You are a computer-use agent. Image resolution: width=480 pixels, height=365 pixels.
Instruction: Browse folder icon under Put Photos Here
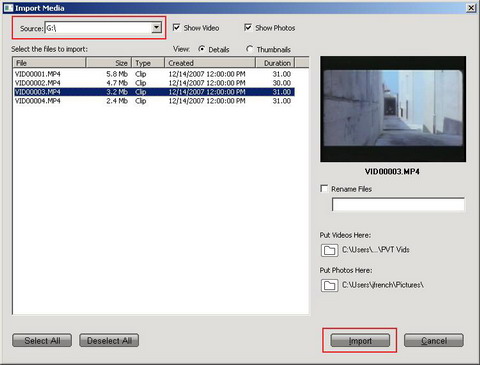pos(329,285)
